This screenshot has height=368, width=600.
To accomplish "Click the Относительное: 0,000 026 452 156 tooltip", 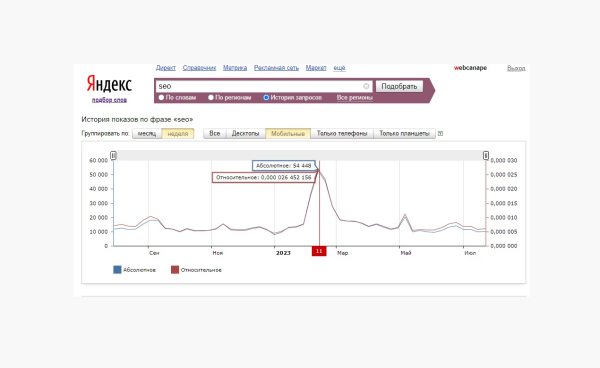I will click(264, 177).
